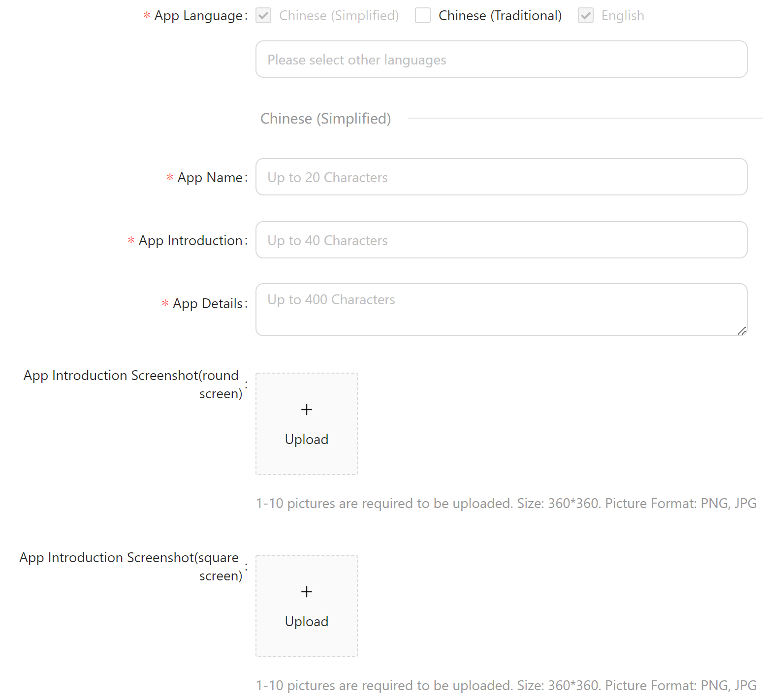The image size is (763, 700).
Task: Click the plus icon for square screen upload
Action: point(307,592)
